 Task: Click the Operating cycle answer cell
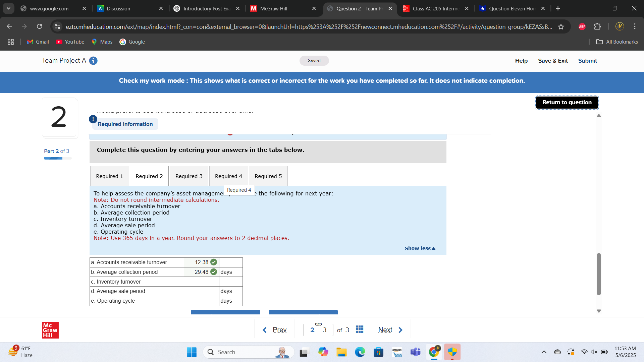click(201, 301)
